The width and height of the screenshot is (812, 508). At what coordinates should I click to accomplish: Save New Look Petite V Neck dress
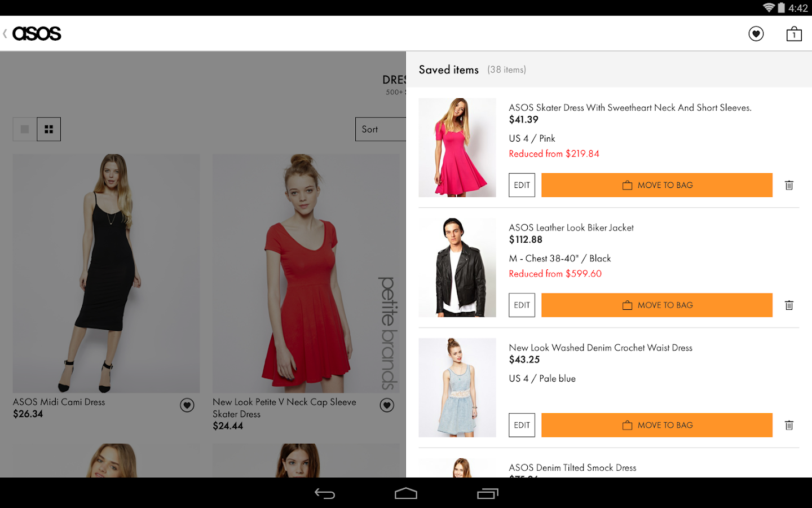(x=387, y=405)
